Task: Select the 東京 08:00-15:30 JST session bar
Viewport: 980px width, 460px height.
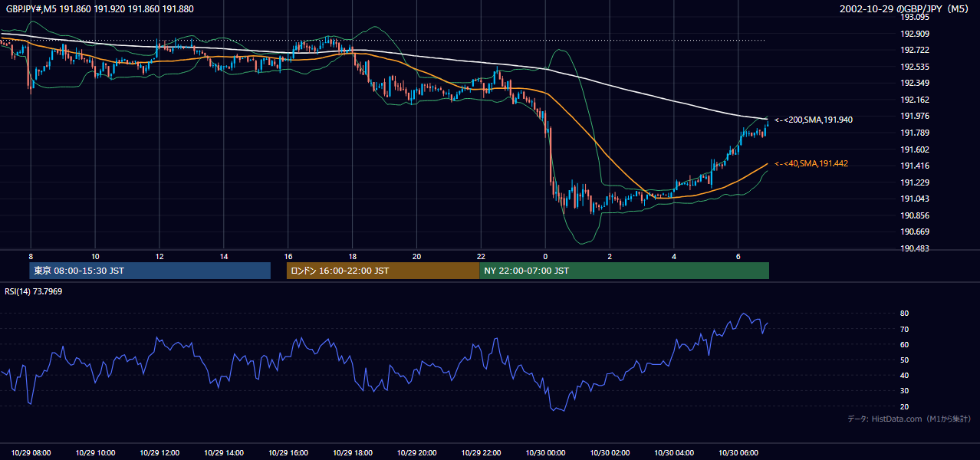Action: point(150,271)
